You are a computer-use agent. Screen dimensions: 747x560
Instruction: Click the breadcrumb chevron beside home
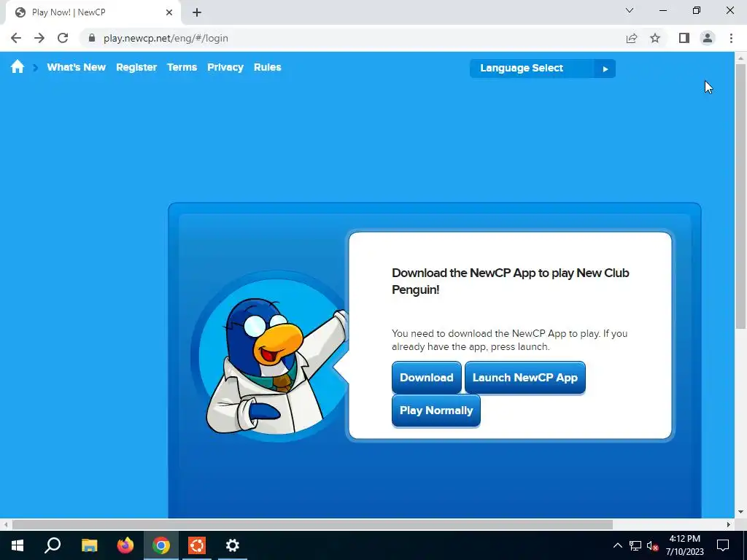click(x=35, y=68)
